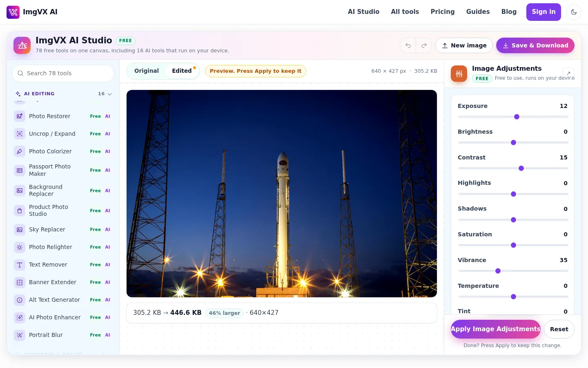Open the Photo Restorer tool icon
Viewport: 588px width, 368px height.
point(20,116)
